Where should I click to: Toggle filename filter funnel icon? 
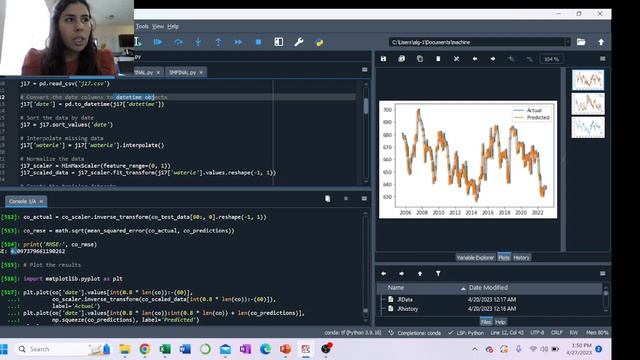[438, 273]
